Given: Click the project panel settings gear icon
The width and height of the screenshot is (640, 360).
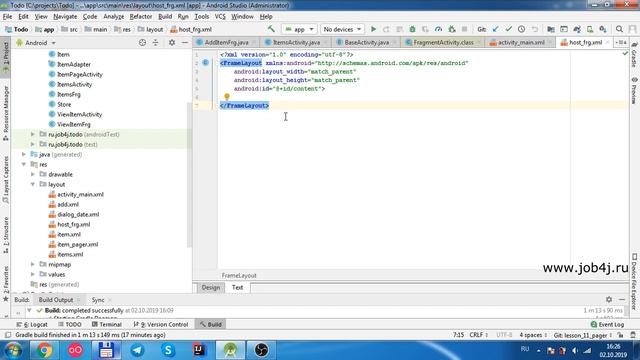Looking at the screenshot, I should (x=172, y=42).
